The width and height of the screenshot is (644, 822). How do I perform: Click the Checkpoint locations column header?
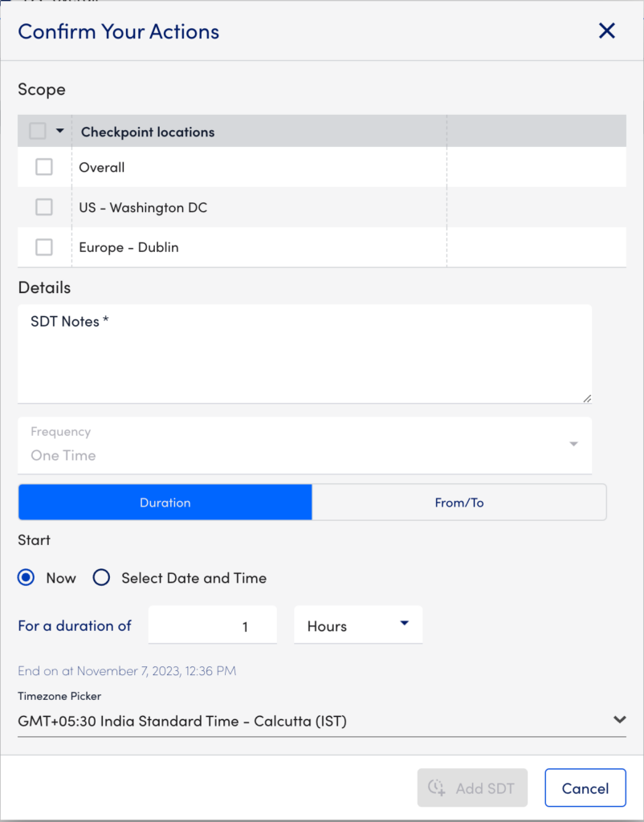coord(148,132)
